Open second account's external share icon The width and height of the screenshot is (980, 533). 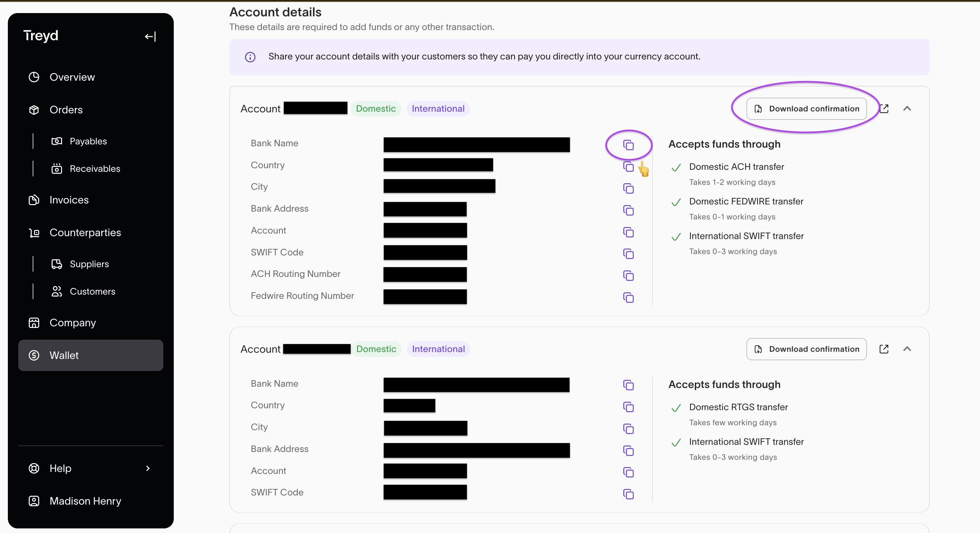[884, 349]
